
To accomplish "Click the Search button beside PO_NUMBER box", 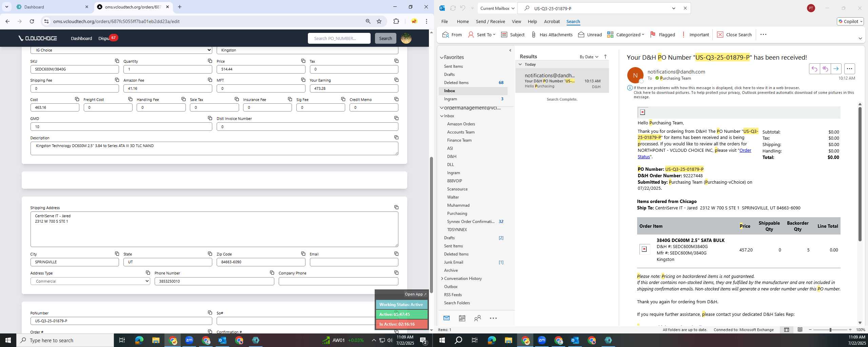I will tap(386, 38).
